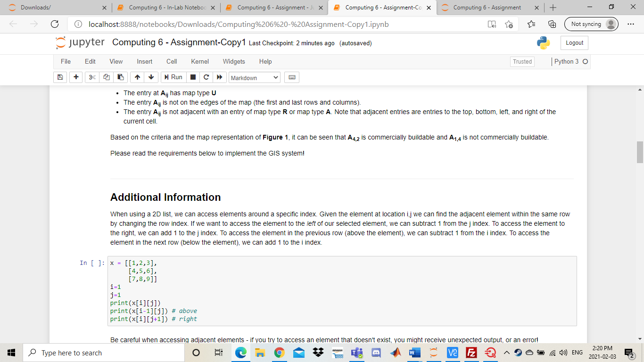The height and width of the screenshot is (362, 644).
Task: Interrupt the kernel with the stop icon
Action: click(193, 77)
